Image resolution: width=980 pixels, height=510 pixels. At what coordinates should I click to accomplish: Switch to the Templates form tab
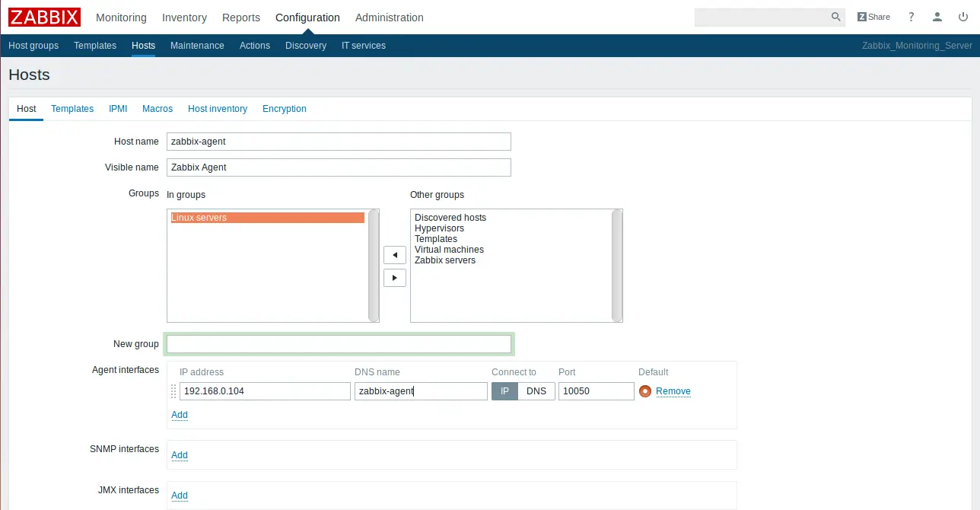click(72, 109)
